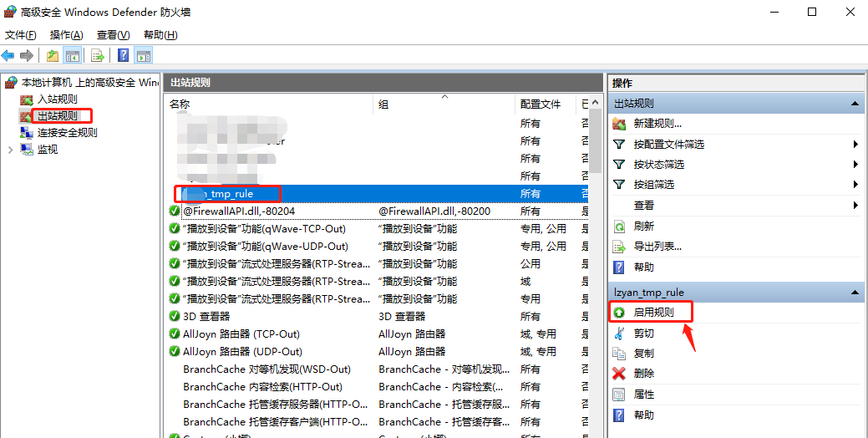Click the forward arrow in the toolbar
The width and height of the screenshot is (868, 438).
pos(26,55)
